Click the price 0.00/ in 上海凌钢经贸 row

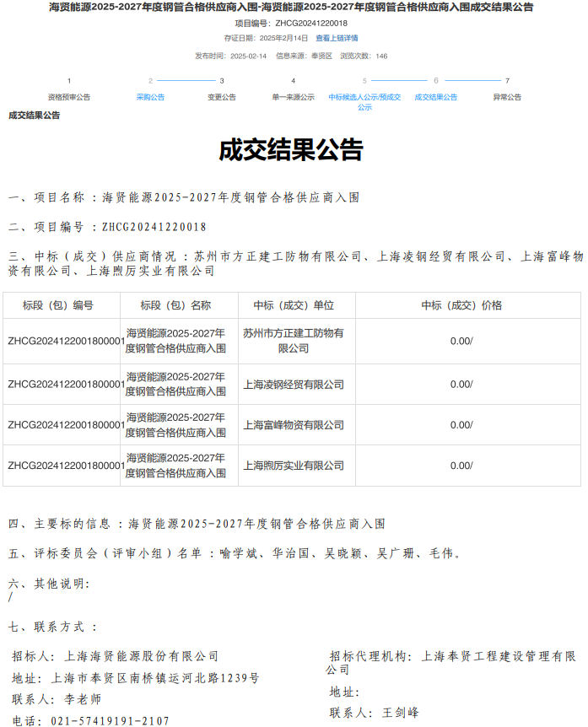(x=461, y=385)
